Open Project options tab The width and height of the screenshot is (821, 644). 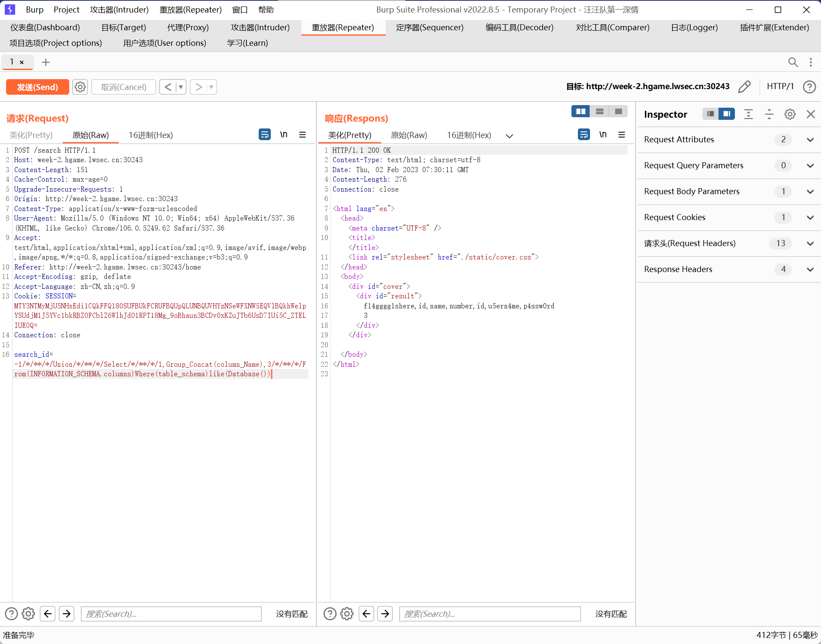(56, 43)
